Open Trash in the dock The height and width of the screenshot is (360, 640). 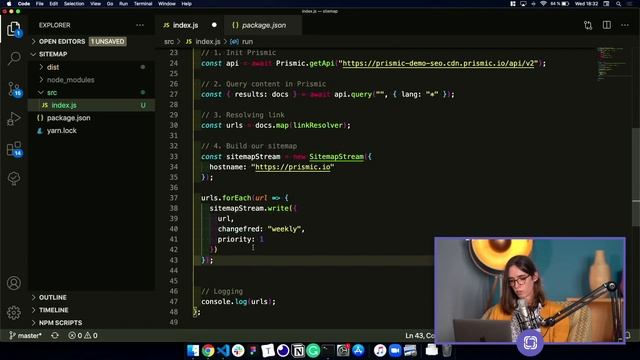[x=447, y=350]
